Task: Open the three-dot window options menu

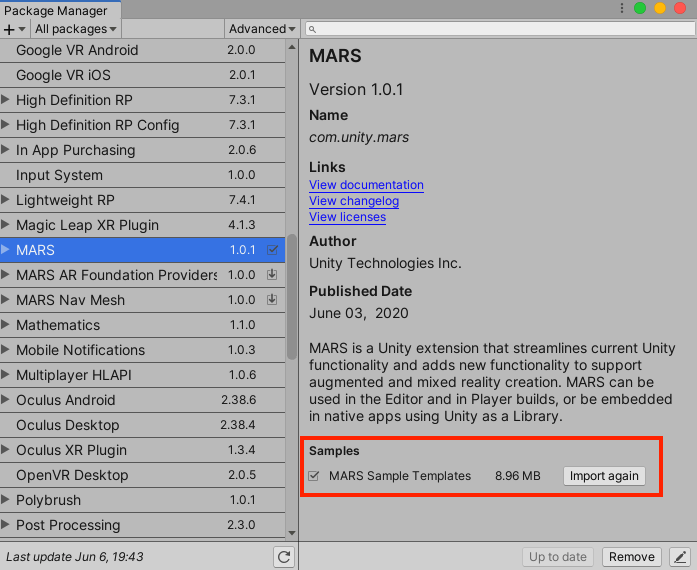Action: (621, 8)
